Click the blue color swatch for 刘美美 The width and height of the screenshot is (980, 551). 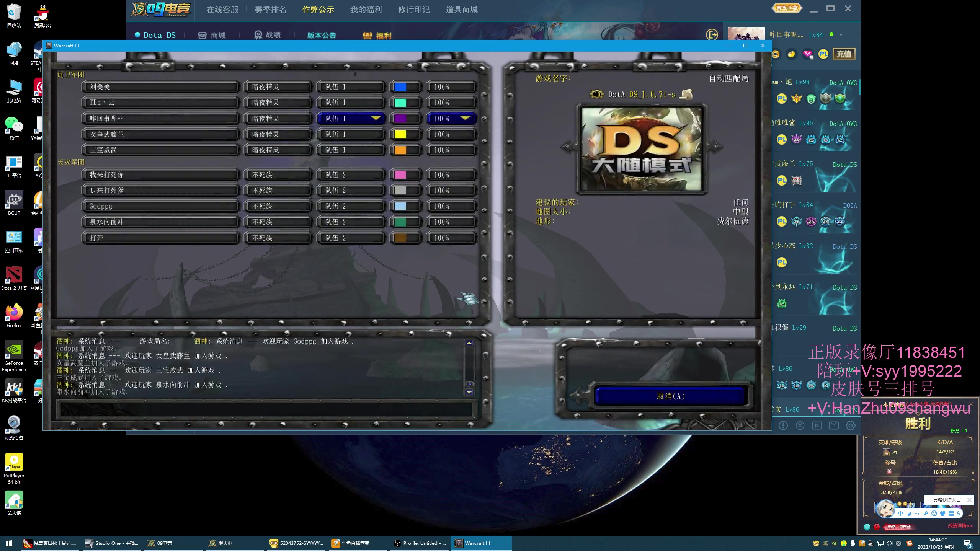click(x=400, y=87)
